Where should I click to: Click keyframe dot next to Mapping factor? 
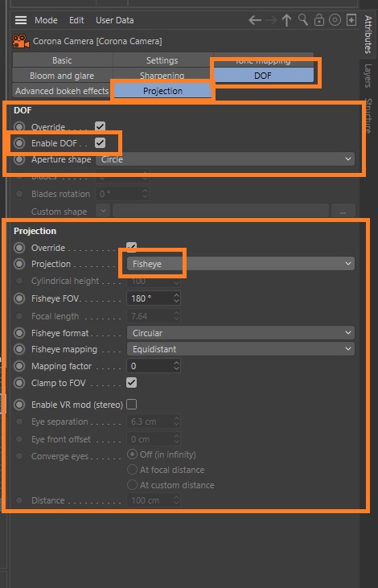coord(19,366)
